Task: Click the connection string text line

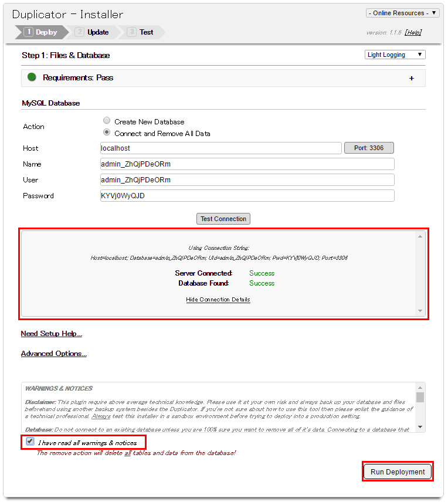Action: [219, 258]
